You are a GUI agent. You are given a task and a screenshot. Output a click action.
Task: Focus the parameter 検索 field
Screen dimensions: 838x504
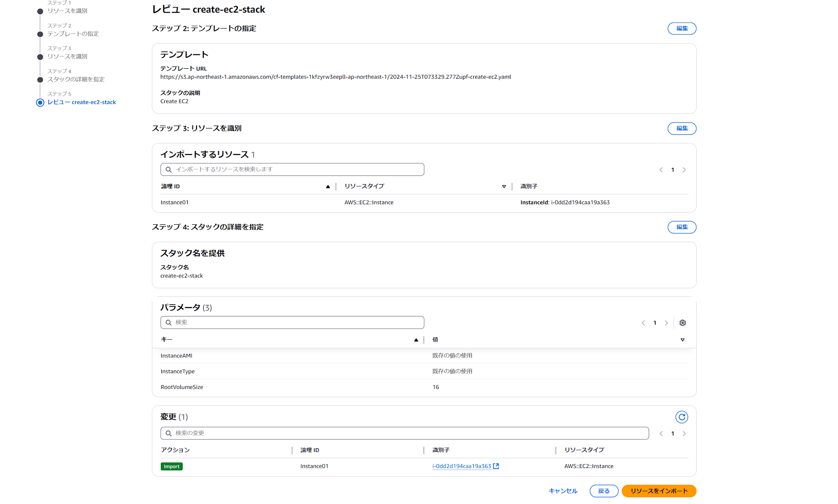292,323
